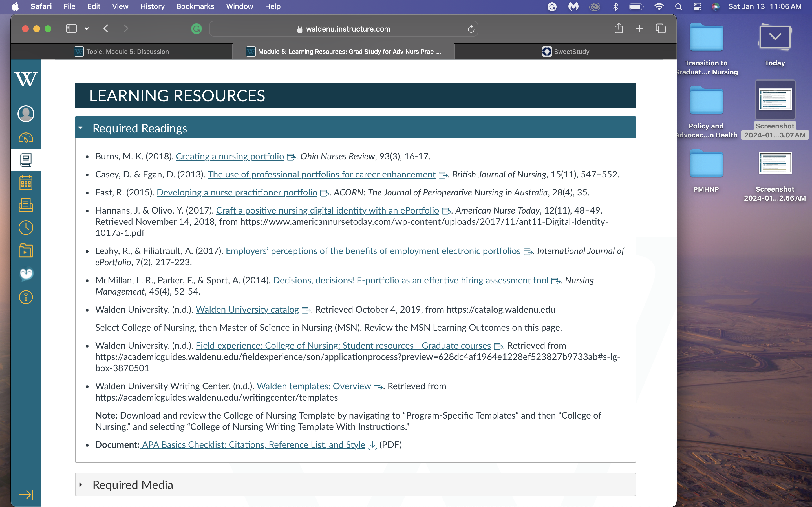Reload the page with refresh icon
Viewport: 812px width, 507px height.
click(471, 29)
